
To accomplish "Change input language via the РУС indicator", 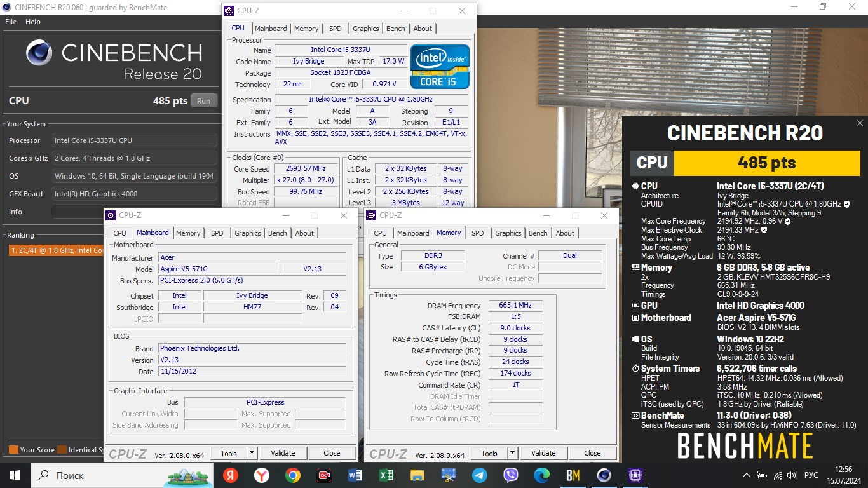I will (x=811, y=475).
